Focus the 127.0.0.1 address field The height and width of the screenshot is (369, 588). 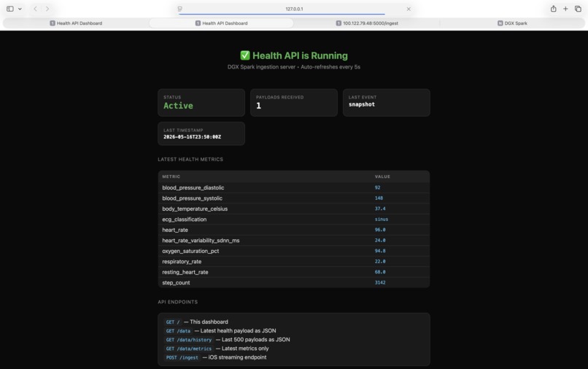[294, 9]
